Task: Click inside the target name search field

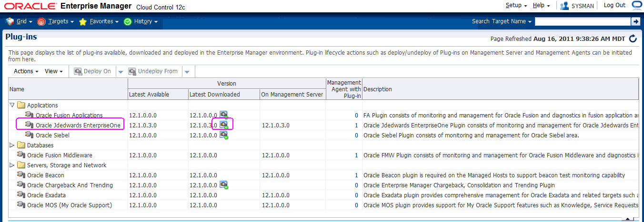Action: pyautogui.click(x=583, y=21)
